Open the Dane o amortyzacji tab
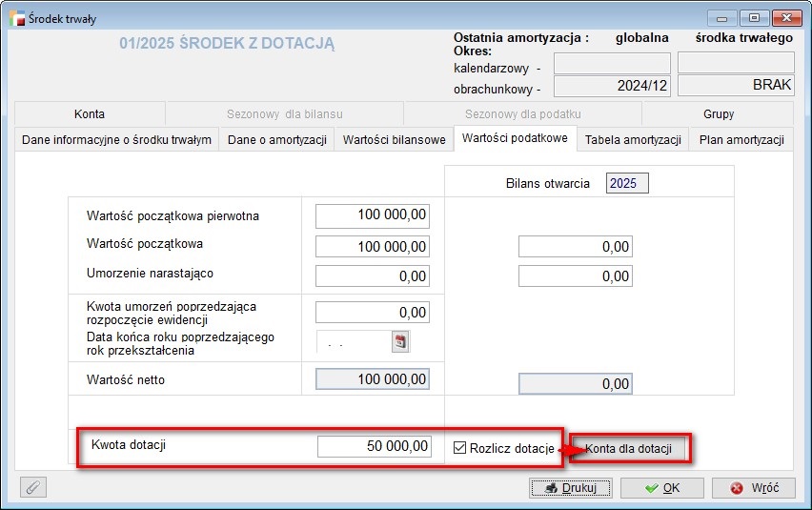Image resolution: width=812 pixels, height=510 pixels. point(277,140)
